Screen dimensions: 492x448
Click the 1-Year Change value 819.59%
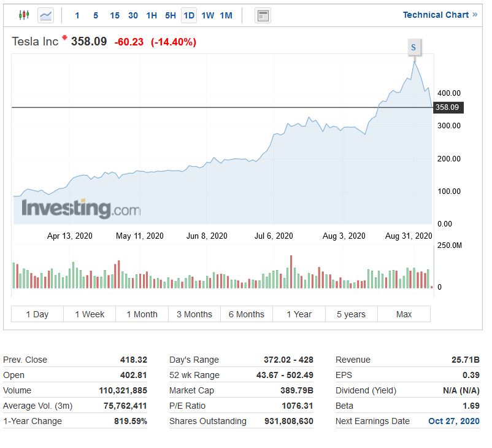pyautogui.click(x=131, y=421)
